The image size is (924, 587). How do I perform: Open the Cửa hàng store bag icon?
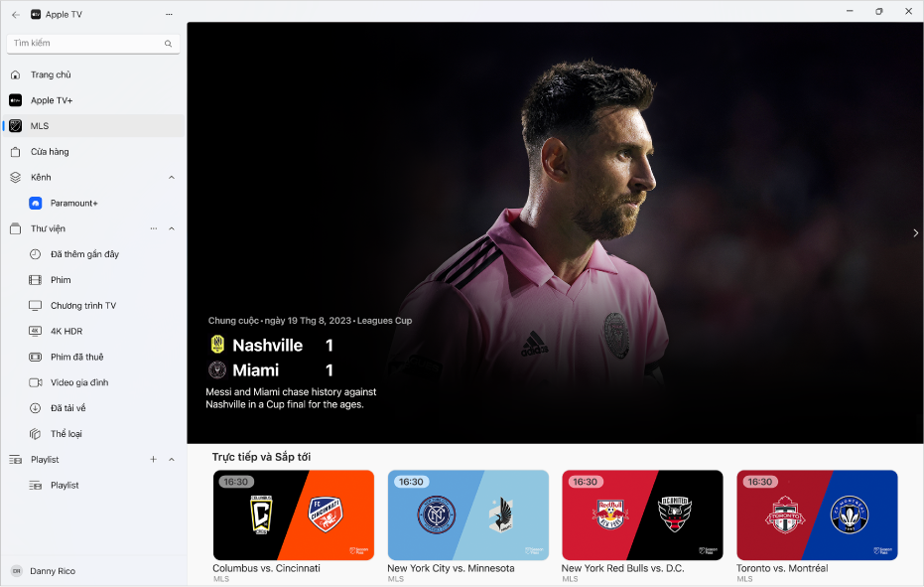point(15,152)
